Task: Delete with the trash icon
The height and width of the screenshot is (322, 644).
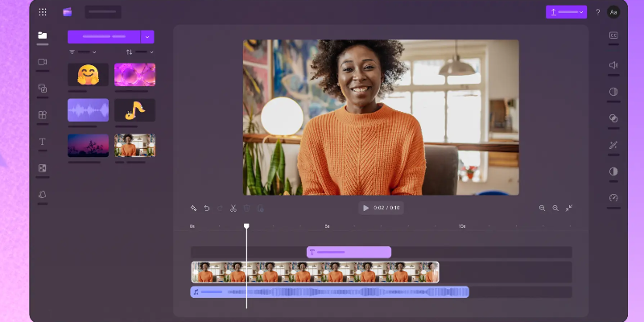Action: (246, 208)
